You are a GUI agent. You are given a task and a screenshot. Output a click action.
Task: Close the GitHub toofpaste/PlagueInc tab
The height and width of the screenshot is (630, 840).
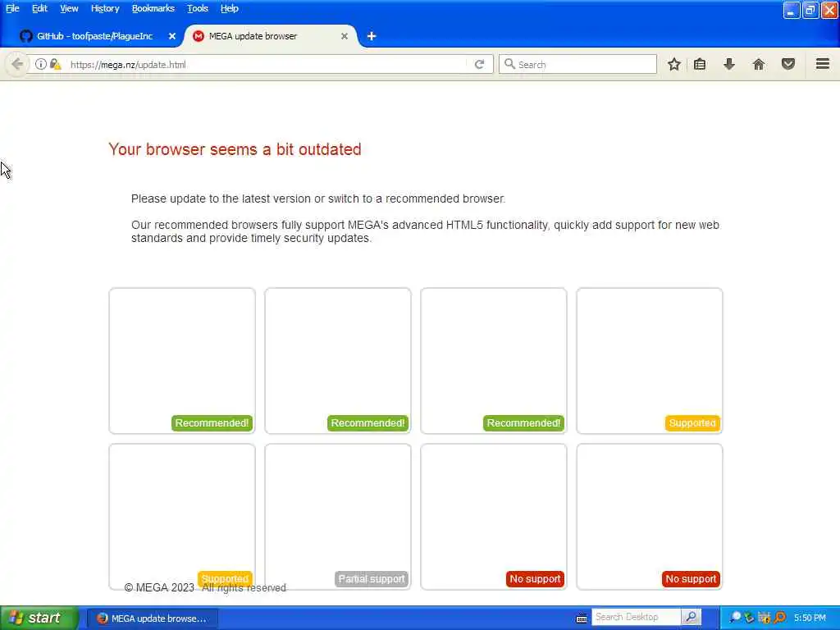(172, 36)
